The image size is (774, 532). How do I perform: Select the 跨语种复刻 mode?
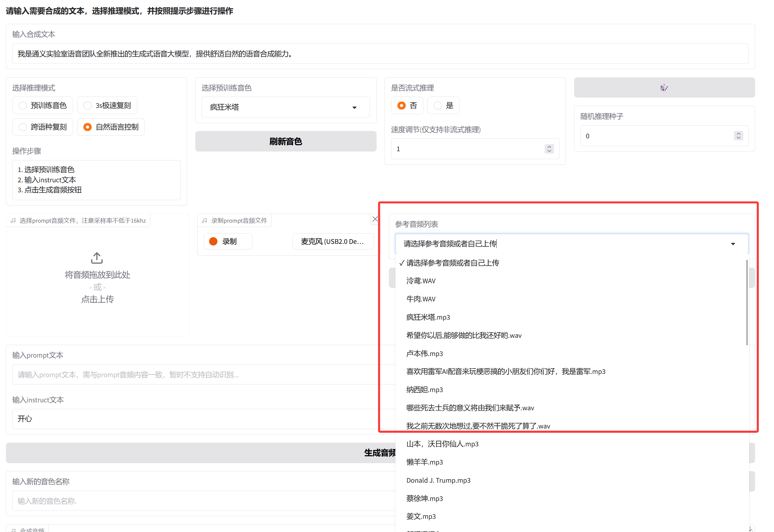click(x=43, y=127)
